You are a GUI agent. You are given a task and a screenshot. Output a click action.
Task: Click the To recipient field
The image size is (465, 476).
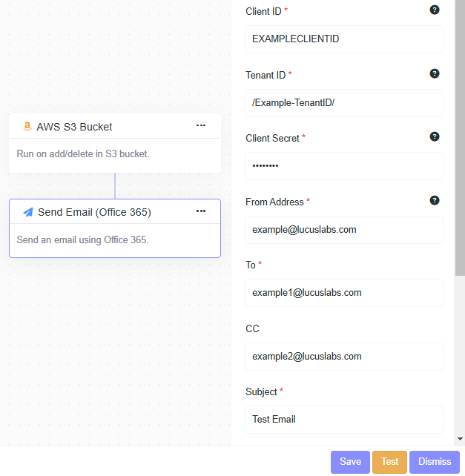344,293
